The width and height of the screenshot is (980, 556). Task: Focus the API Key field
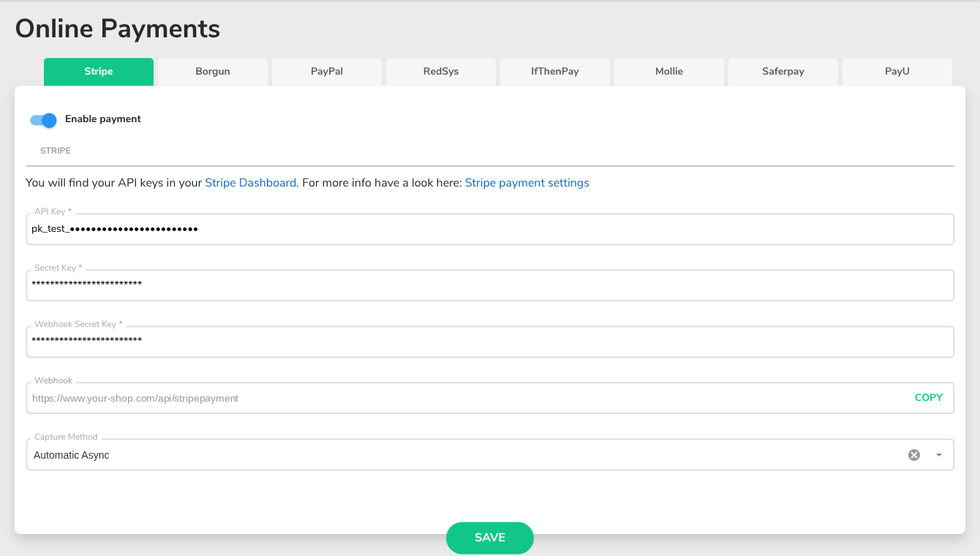pos(490,229)
